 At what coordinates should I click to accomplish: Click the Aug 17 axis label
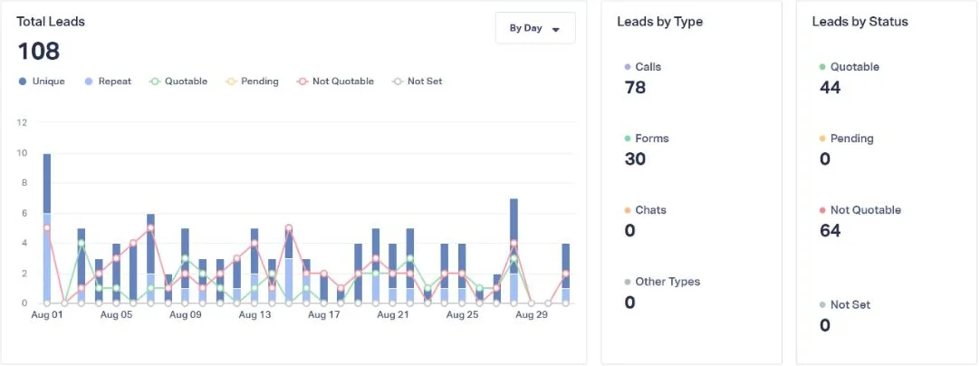[323, 314]
